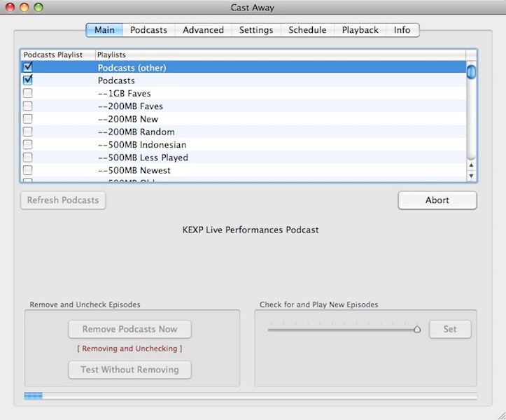The width and height of the screenshot is (506, 420).
Task: Switch to the Podcasts tab
Action: coord(148,30)
